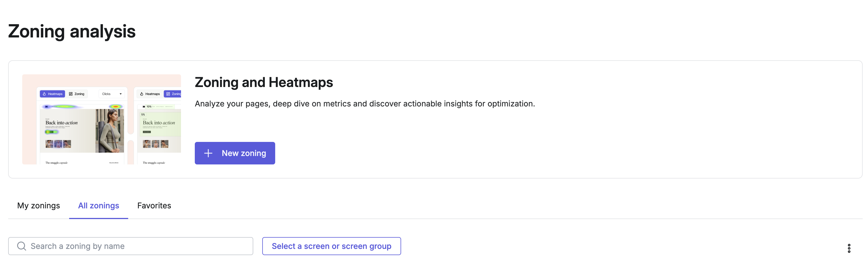Click the magnifier icon in search box

[x=22, y=246]
